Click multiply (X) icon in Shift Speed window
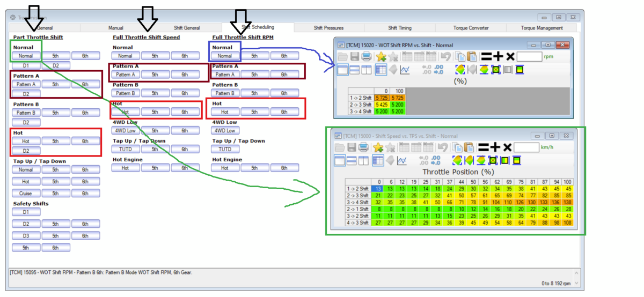 (x=507, y=147)
